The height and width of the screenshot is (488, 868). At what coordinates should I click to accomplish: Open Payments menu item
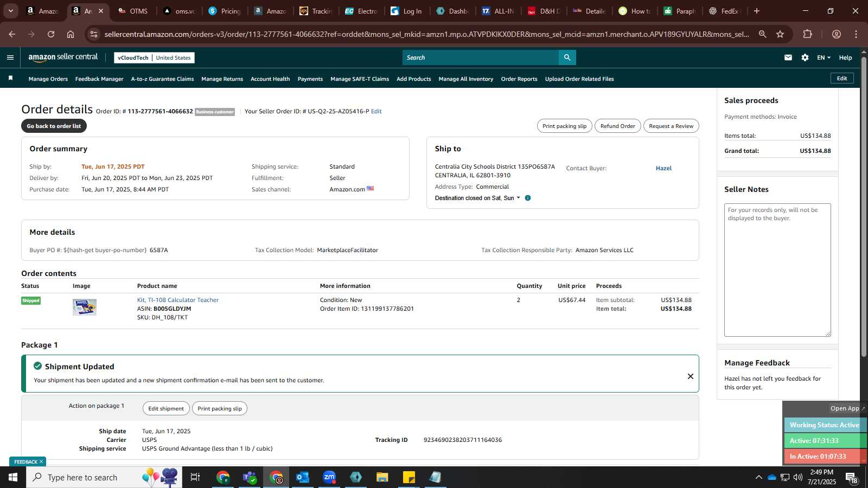(310, 79)
